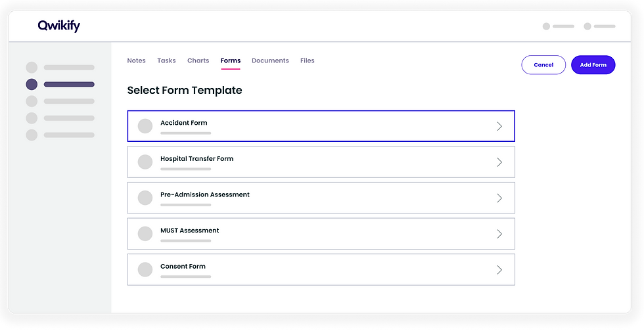Switch to the Notes tab
The image size is (644, 333).
[x=137, y=60]
